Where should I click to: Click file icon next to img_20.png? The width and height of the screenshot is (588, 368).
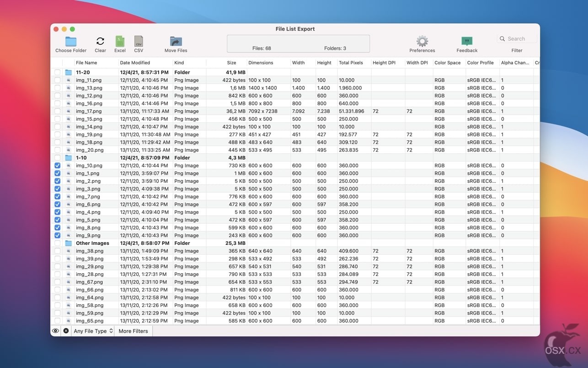coord(69,150)
